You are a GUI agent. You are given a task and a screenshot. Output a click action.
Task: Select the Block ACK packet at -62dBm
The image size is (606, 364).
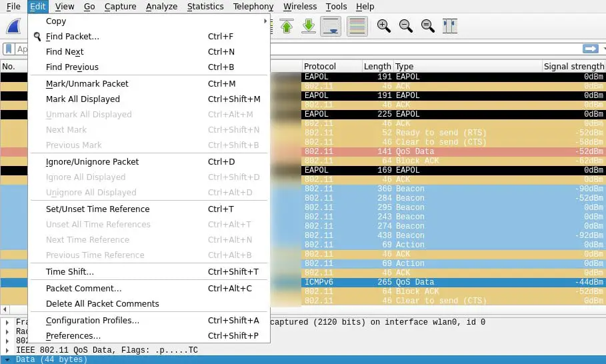[453, 161]
